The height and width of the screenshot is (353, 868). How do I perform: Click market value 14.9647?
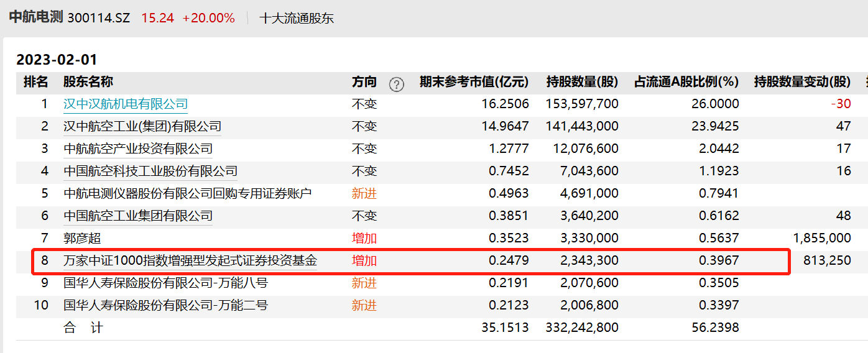(x=505, y=126)
